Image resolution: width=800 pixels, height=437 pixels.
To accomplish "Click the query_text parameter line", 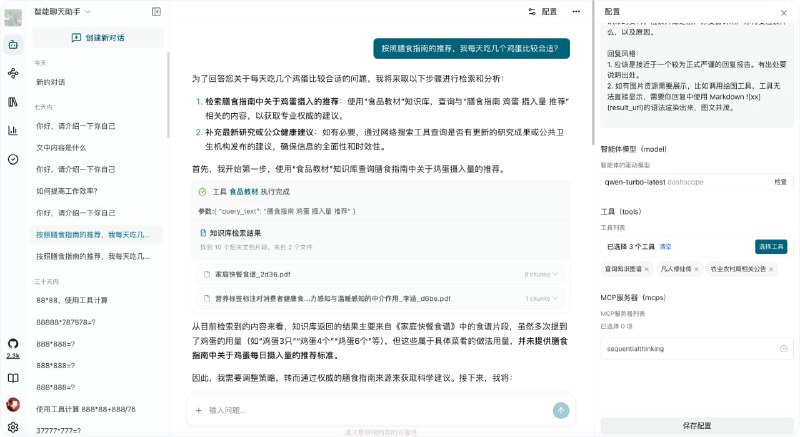I will pyautogui.click(x=277, y=211).
